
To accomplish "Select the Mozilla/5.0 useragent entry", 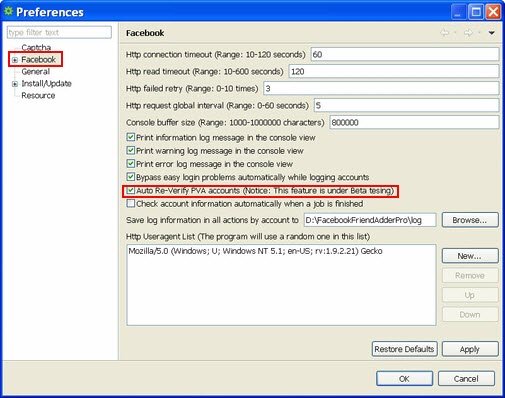I will tap(255, 251).
